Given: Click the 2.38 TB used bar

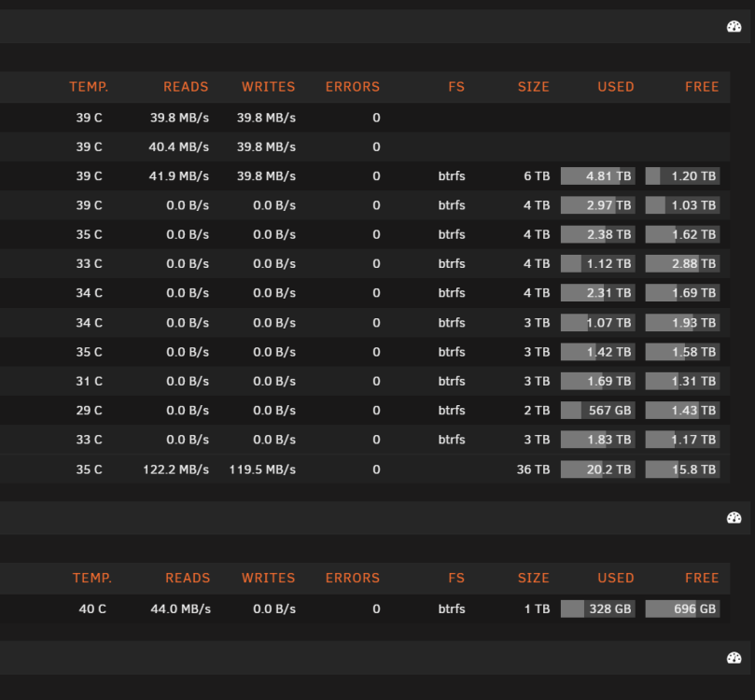Looking at the screenshot, I should (598, 234).
